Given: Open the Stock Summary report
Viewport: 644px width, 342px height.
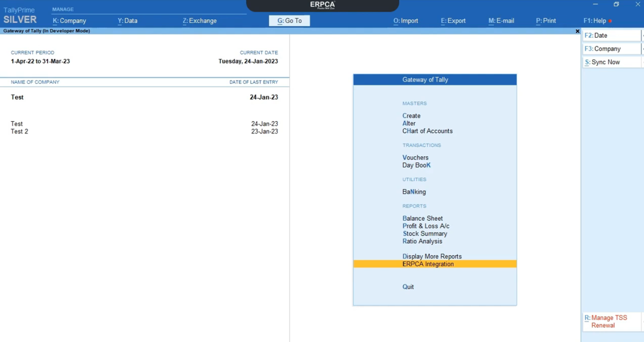Looking at the screenshot, I should (x=425, y=234).
